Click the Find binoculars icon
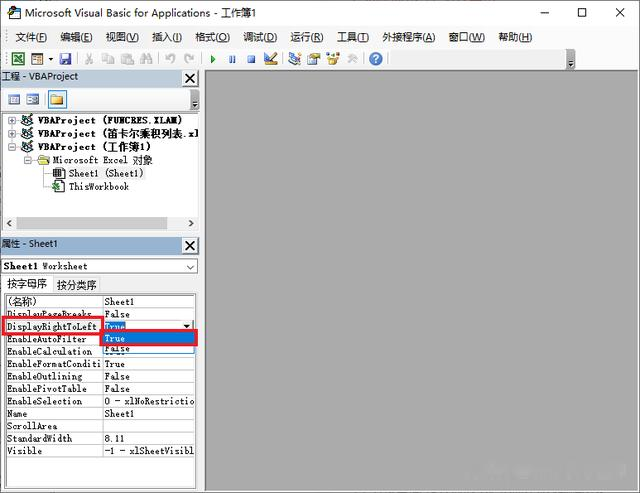640x493 pixels. pos(146,59)
